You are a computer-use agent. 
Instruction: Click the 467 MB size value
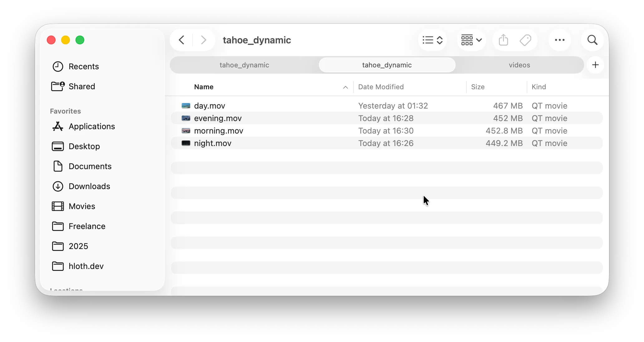click(508, 106)
